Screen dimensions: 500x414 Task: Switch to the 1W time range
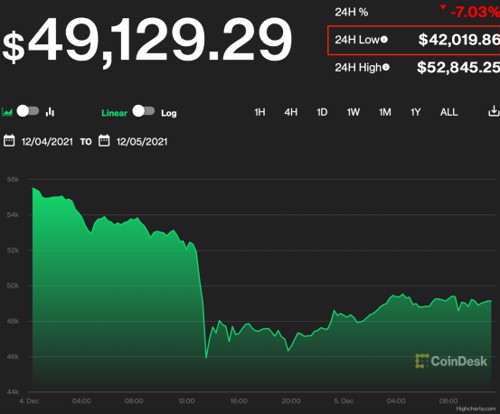pyautogui.click(x=353, y=112)
